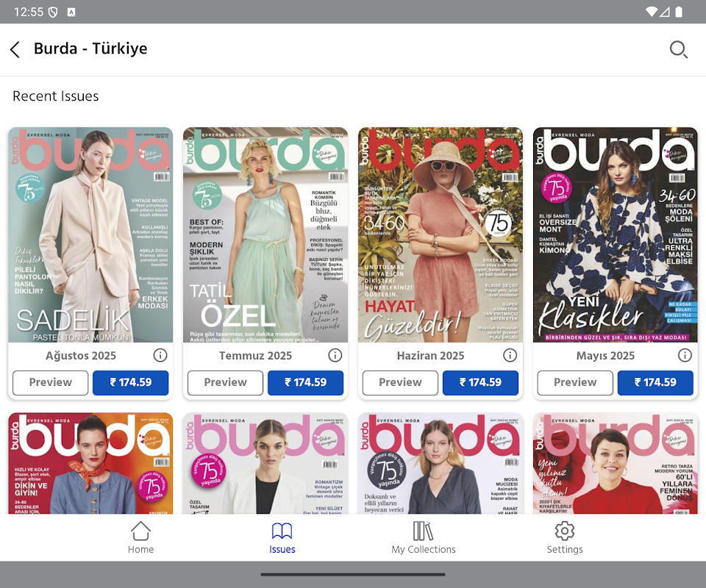This screenshot has height=588, width=706.
Task: Buy Temmuz 2025 for ₹174.59
Action: tap(305, 383)
